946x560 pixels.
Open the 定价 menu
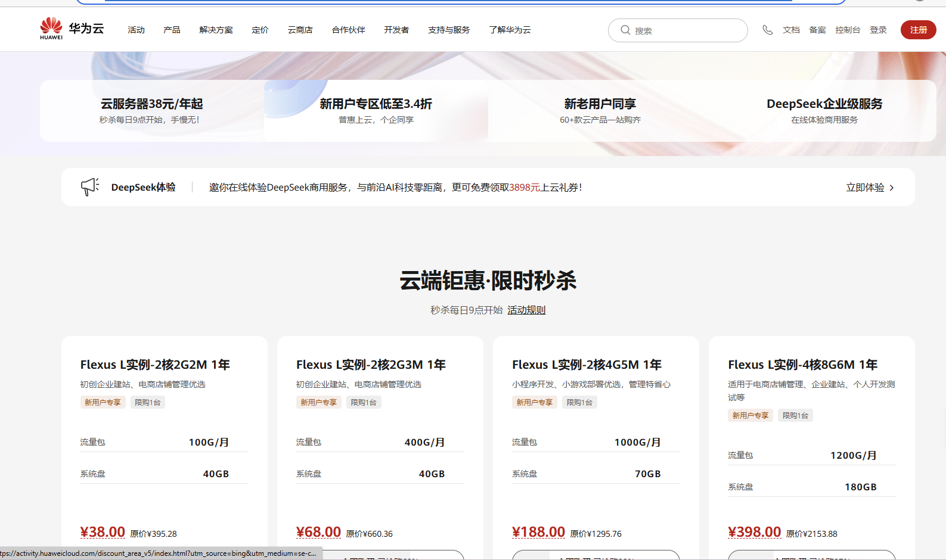click(x=260, y=30)
